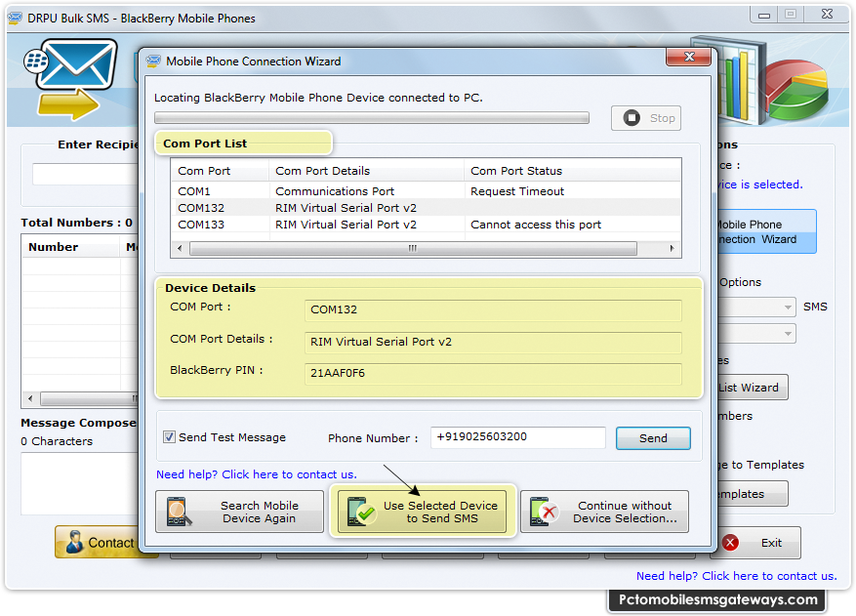Click the Enter Recipient input in main window
856x616 pixels.
pyautogui.click(x=85, y=174)
